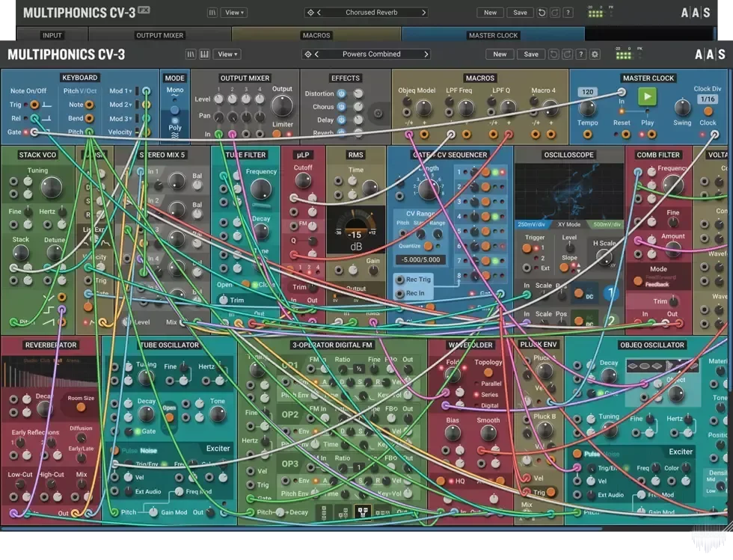Click diamond preset icon beside Powers Combined
Screen dimensions: 733x560
tap(307, 55)
